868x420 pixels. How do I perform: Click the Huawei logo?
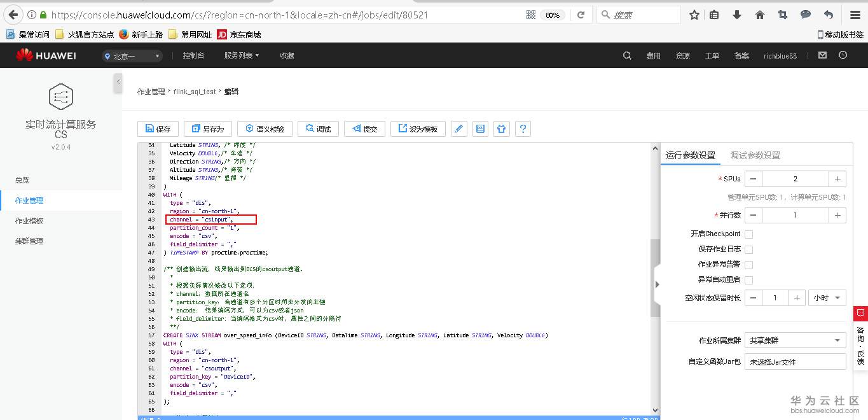click(x=46, y=55)
